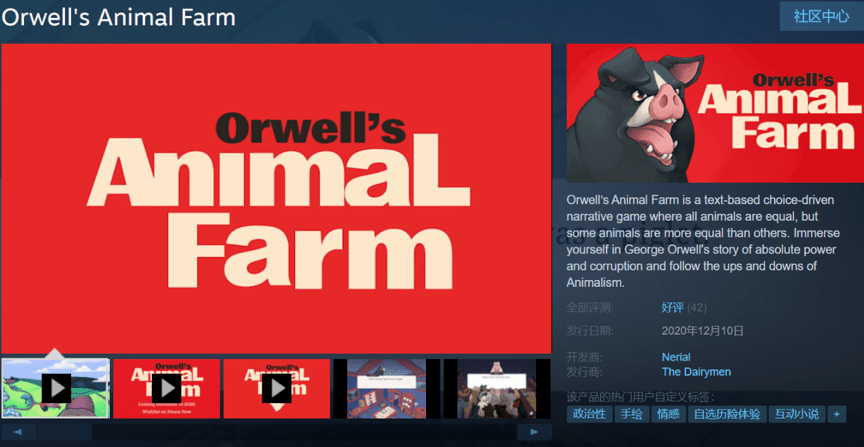
Task: Click the main Orwell's Animal Farm video
Action: coord(276,198)
